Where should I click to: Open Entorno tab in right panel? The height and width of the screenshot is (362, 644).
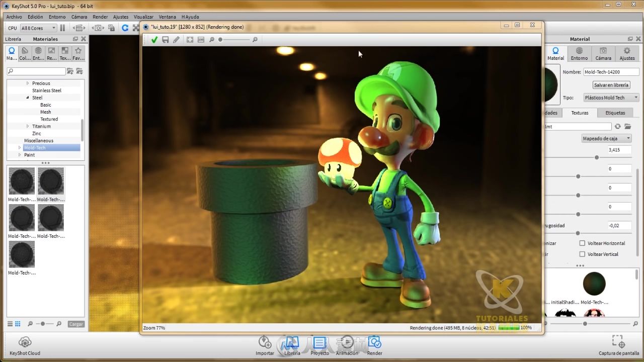(x=579, y=53)
